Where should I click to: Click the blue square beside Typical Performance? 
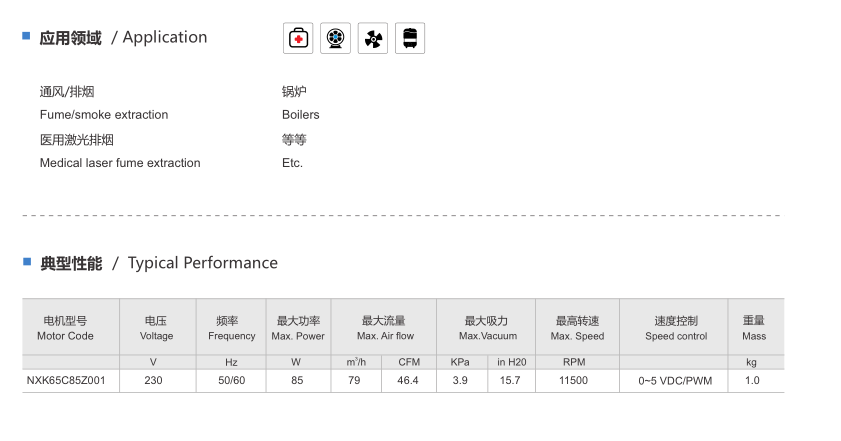pos(27,262)
